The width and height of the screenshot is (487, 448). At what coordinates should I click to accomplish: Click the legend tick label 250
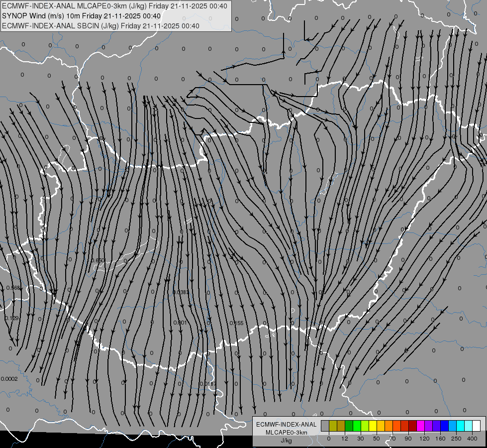tap(456, 439)
